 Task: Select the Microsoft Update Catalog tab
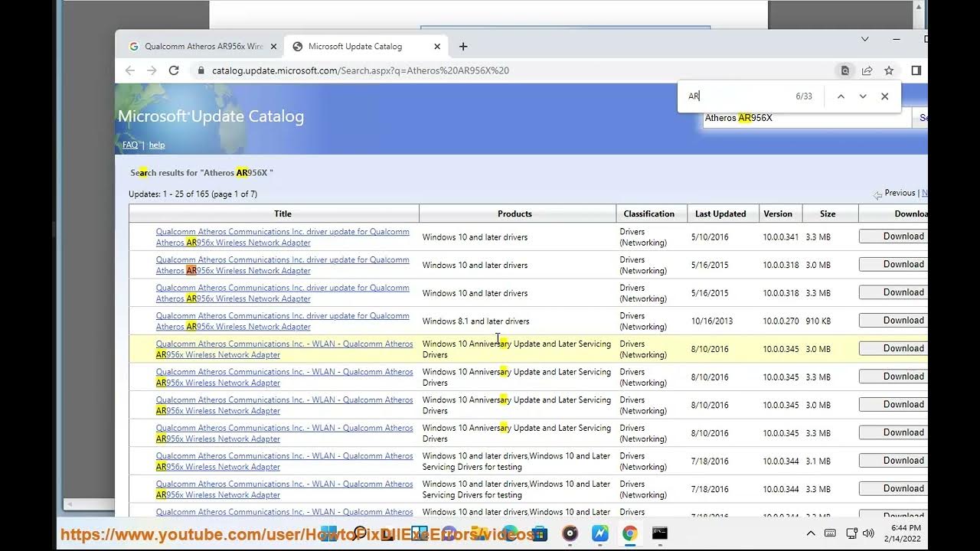[366, 47]
